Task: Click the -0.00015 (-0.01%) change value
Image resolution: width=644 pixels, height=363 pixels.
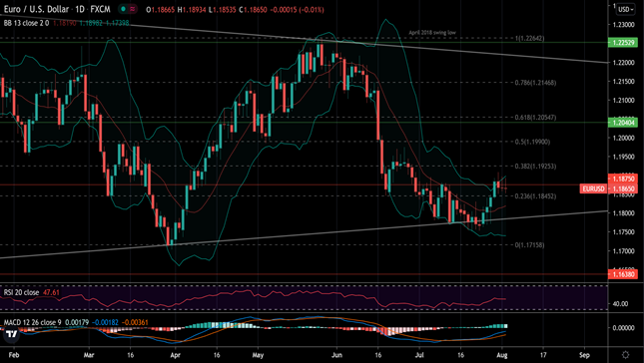Action: coord(297,9)
